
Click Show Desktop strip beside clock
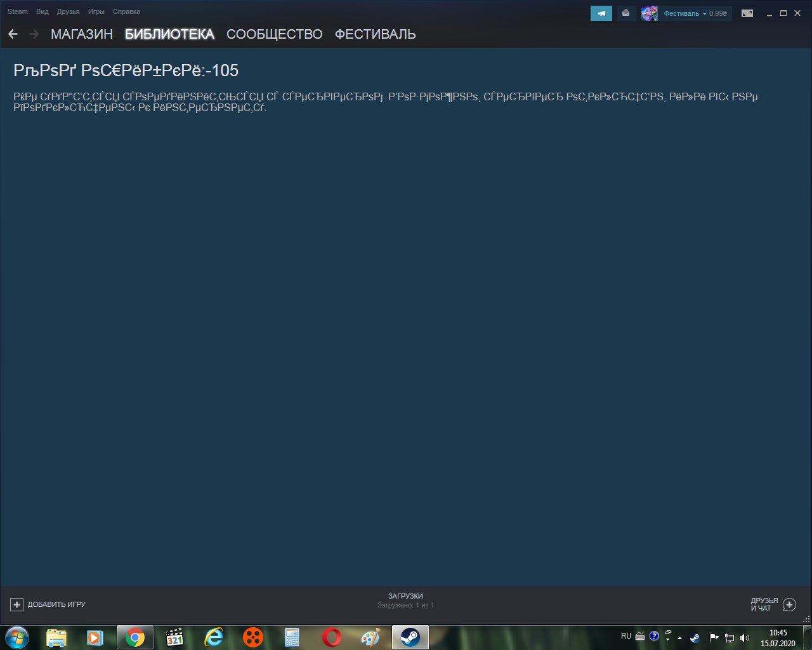coord(807,637)
